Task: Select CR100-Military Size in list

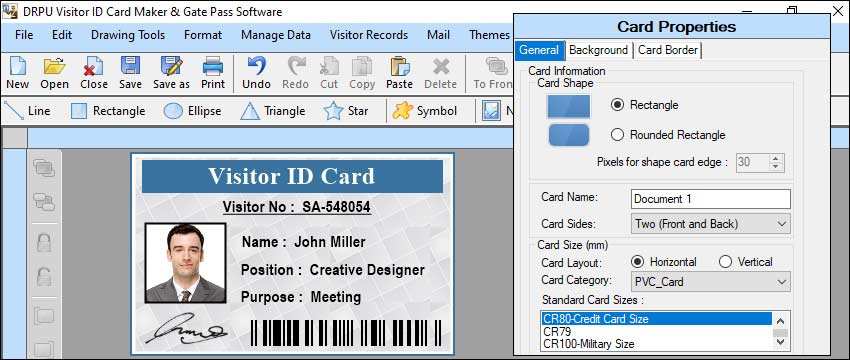Action: pyautogui.click(x=656, y=344)
